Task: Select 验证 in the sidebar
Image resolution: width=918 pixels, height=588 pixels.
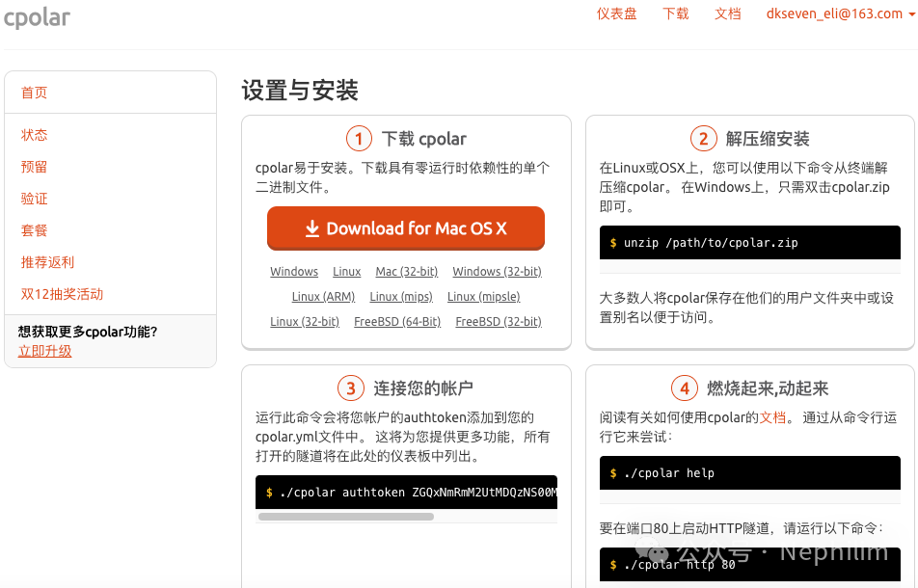Action: (x=34, y=199)
